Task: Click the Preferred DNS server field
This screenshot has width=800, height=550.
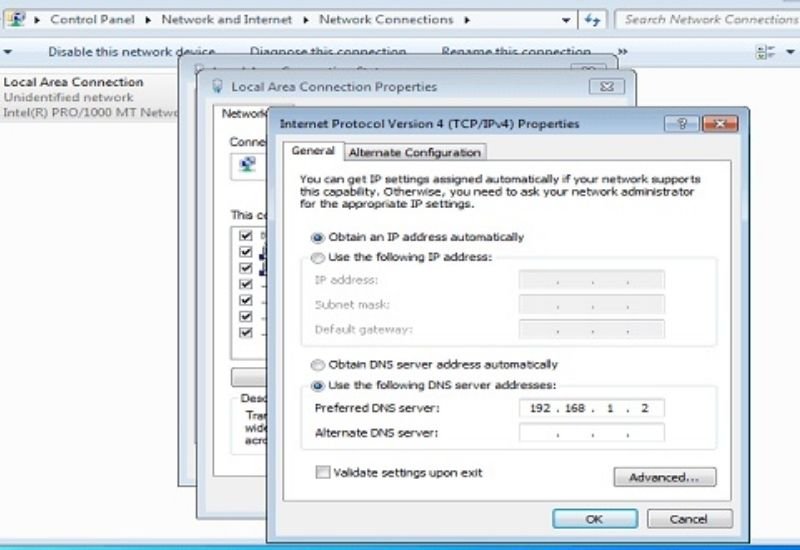Action: coord(592,408)
